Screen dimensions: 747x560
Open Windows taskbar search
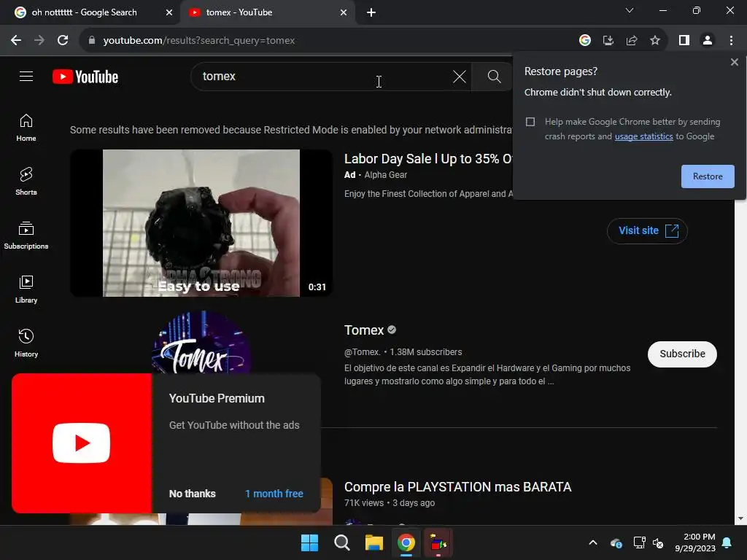tap(342, 542)
